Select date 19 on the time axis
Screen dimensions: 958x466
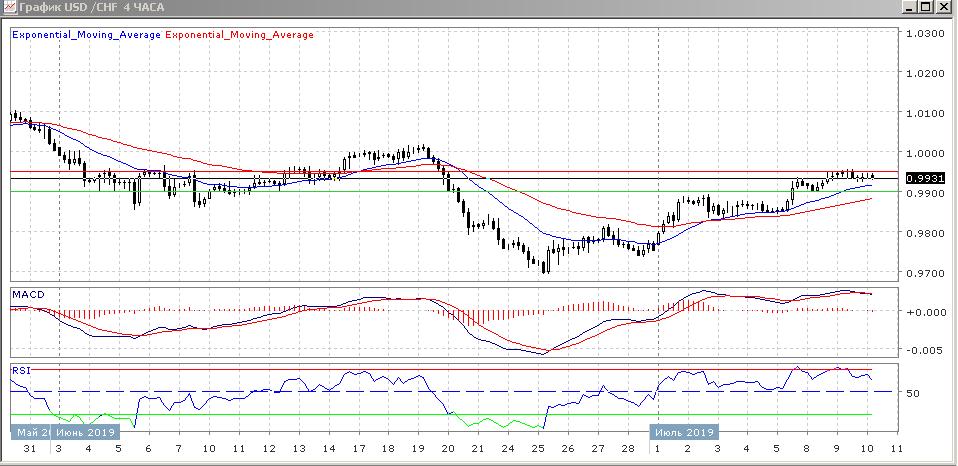click(x=417, y=450)
